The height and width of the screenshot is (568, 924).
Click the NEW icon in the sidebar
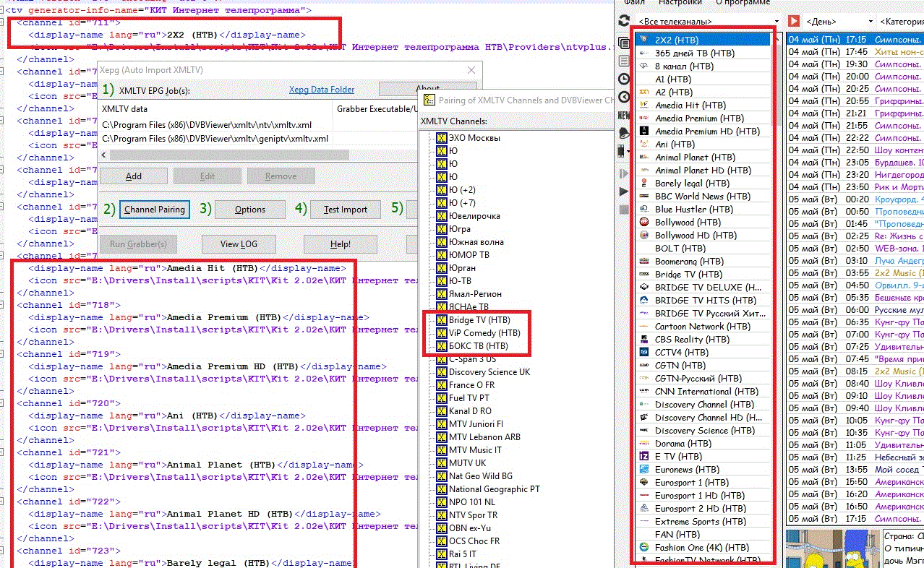pos(624,116)
